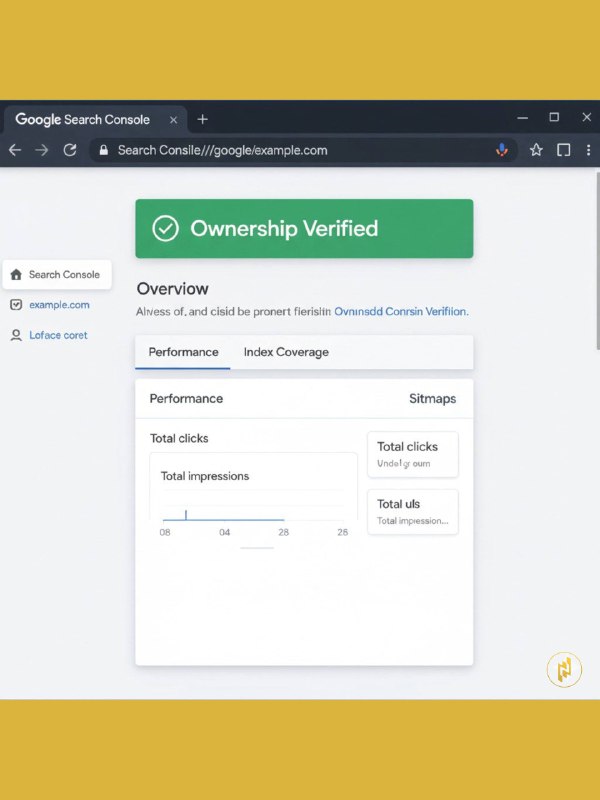Switch to the Index Coverage tab
This screenshot has height=800, width=600.
(286, 352)
